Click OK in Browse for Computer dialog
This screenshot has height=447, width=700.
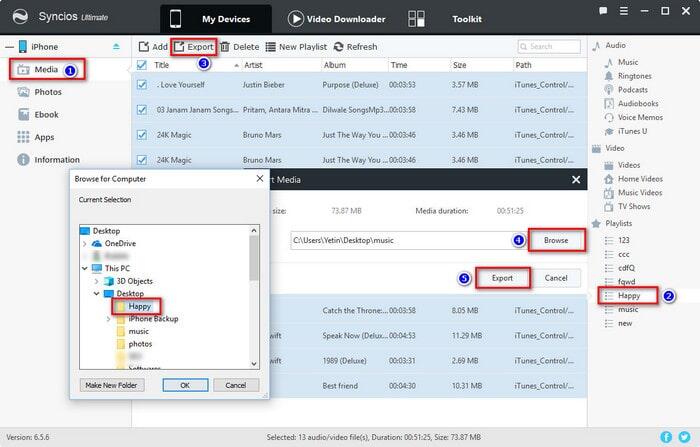(x=185, y=385)
